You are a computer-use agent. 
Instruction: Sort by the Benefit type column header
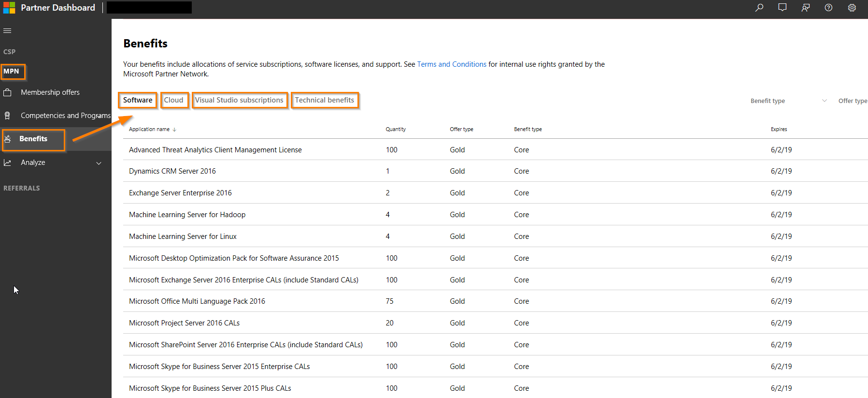pos(528,129)
